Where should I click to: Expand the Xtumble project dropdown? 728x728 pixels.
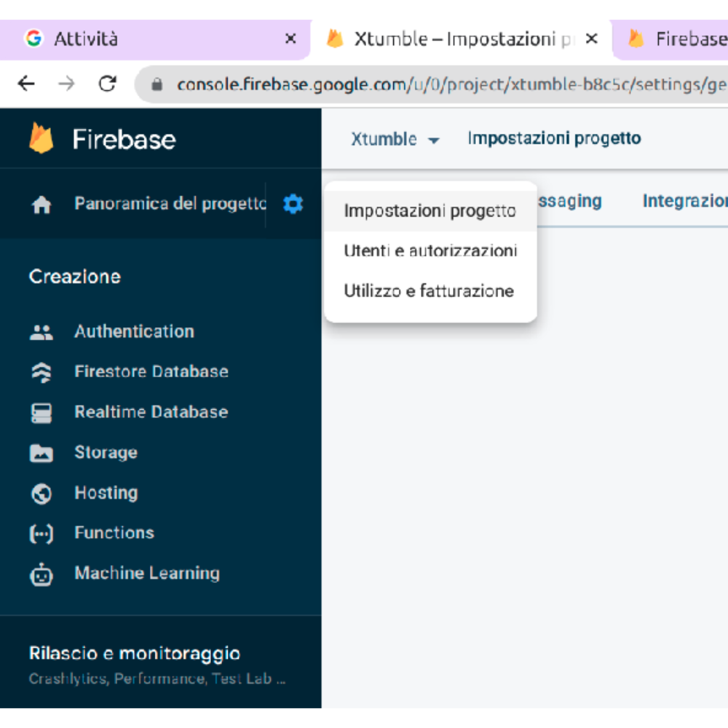point(395,139)
